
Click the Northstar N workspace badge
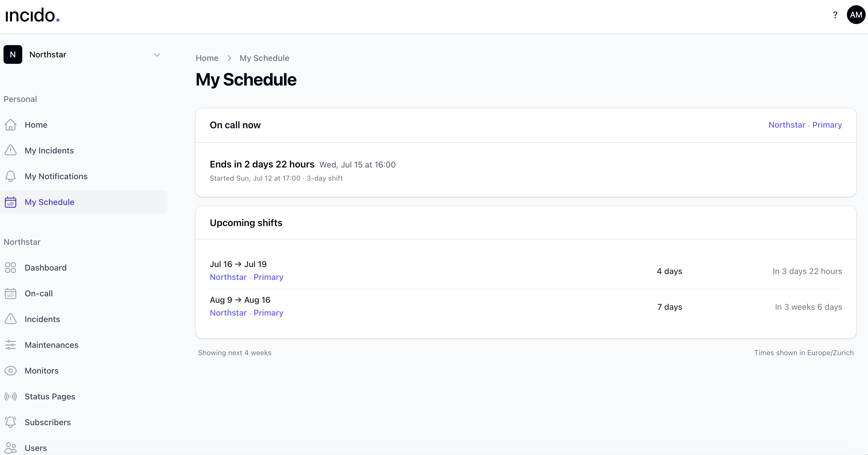tap(13, 54)
